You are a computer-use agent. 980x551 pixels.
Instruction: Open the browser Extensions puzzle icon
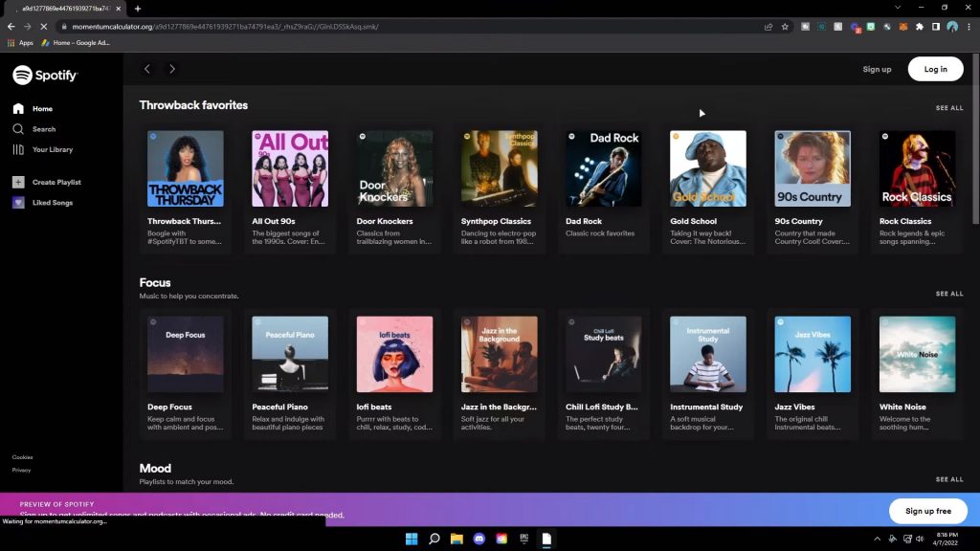coord(920,27)
